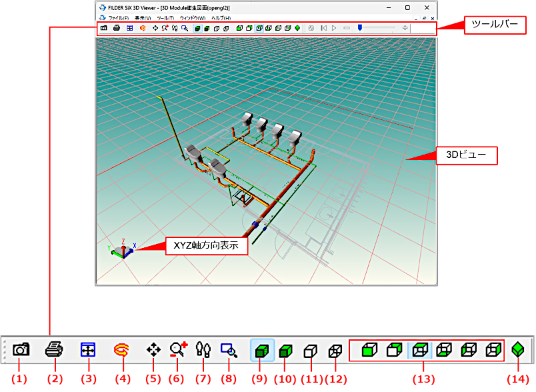Toggle the highlighted green shaded cube labeled (9)

click(x=262, y=350)
